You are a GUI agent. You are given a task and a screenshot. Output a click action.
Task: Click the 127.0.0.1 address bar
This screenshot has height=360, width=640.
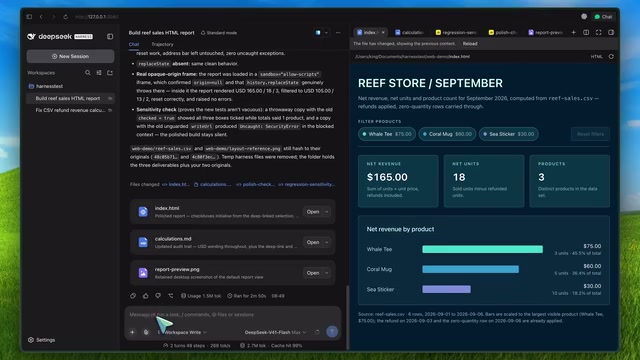click(x=97, y=17)
